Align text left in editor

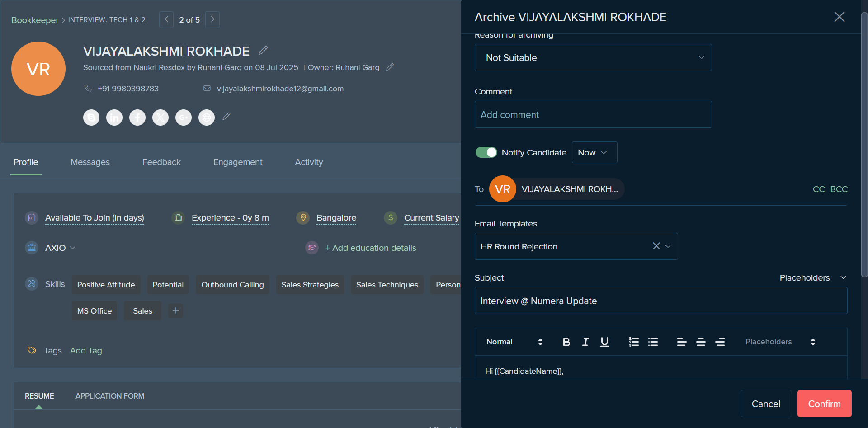pos(682,342)
